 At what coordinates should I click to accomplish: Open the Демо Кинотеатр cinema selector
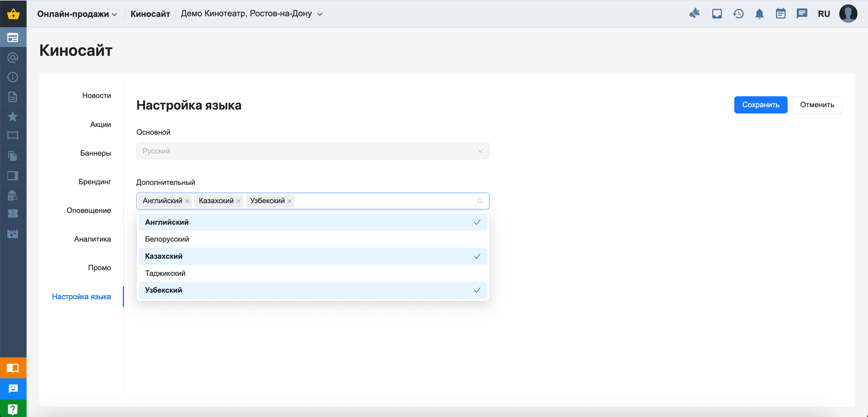point(251,14)
